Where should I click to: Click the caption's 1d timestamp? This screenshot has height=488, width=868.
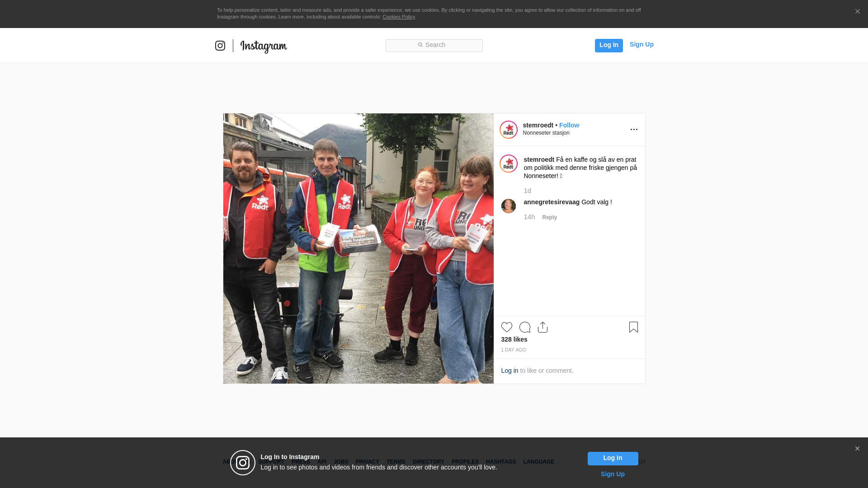[528, 191]
